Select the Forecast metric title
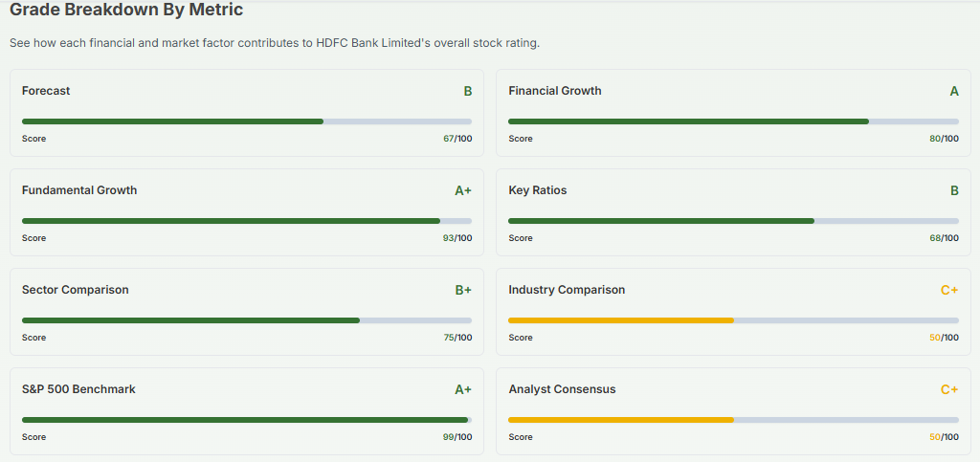The image size is (980, 462). 46,91
